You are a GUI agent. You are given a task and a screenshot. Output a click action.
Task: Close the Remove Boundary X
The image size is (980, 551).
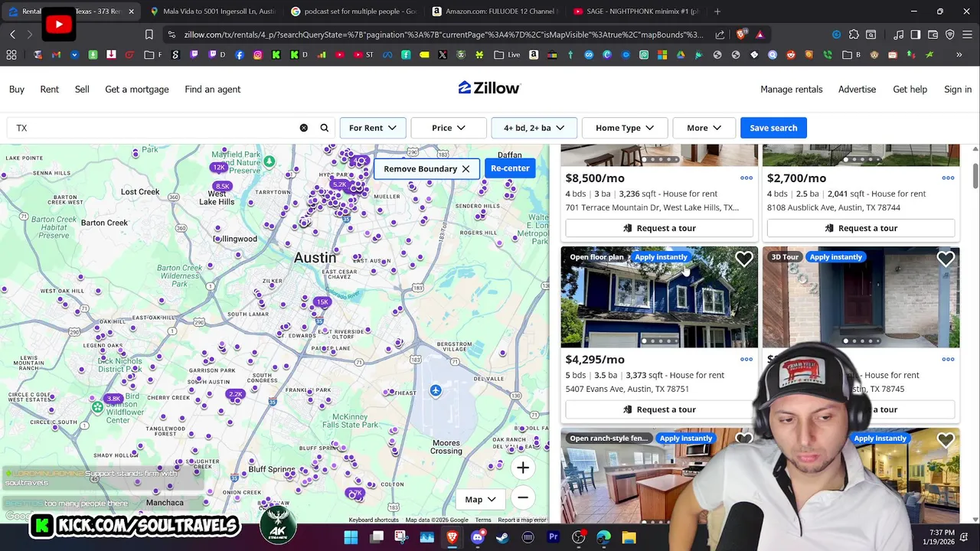coord(465,168)
